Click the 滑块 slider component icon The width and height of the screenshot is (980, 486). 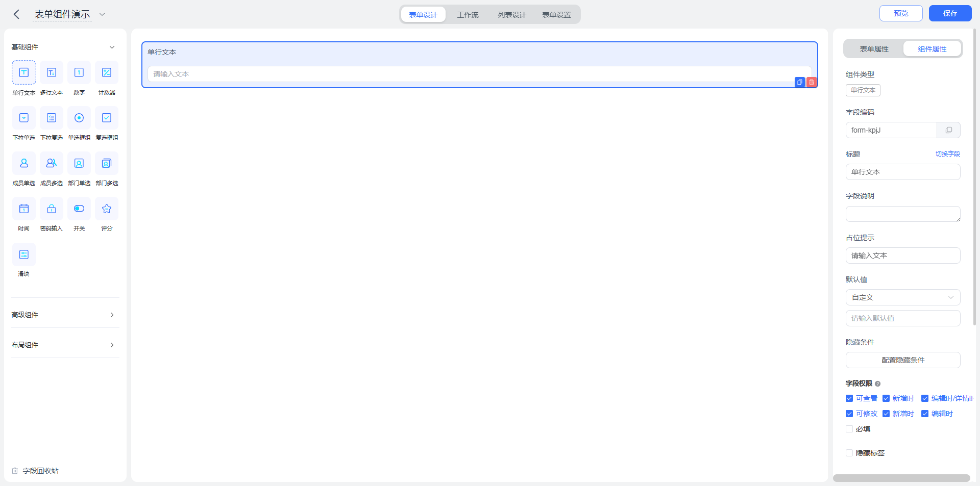(24, 254)
